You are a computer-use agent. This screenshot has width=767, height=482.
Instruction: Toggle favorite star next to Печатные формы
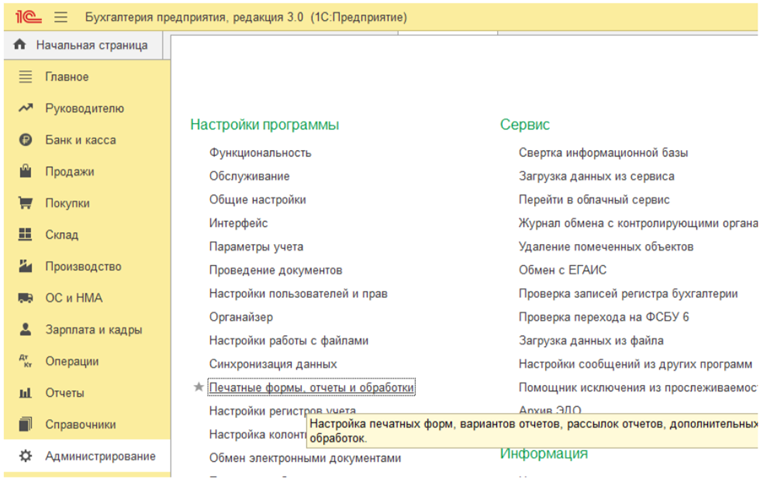[x=198, y=387]
